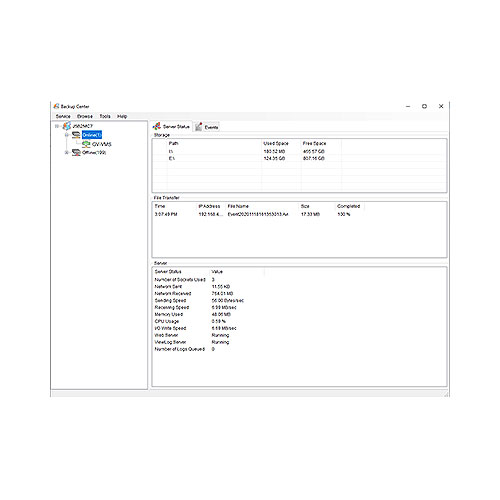Click the Running value for Web Server
The height and width of the screenshot is (500, 500).
click(220, 335)
